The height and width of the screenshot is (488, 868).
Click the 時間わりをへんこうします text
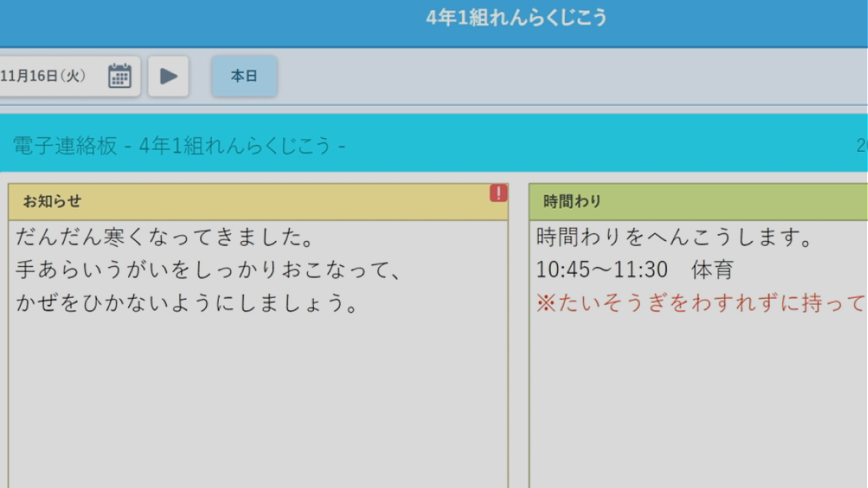click(674, 237)
